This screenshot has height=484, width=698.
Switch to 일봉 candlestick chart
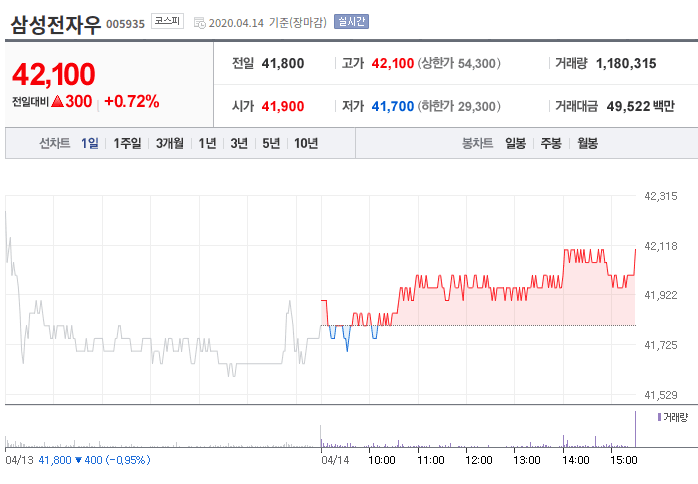[516, 144]
